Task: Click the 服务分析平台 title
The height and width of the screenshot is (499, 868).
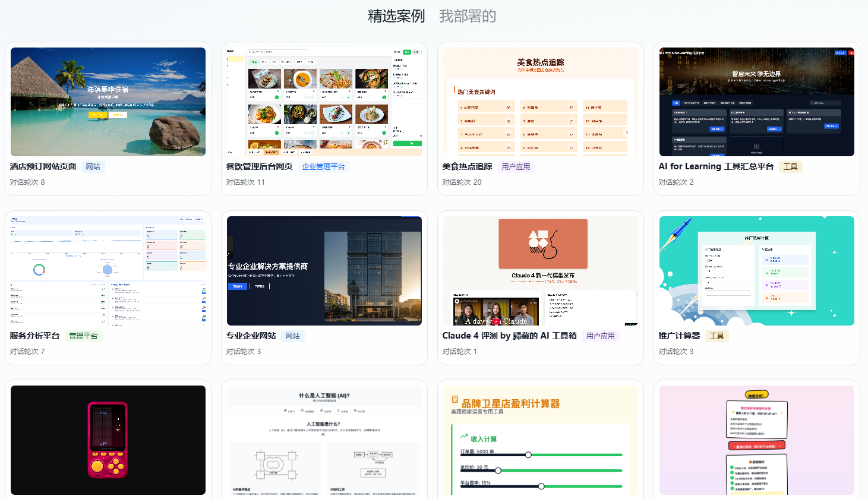Action: pyautogui.click(x=34, y=336)
